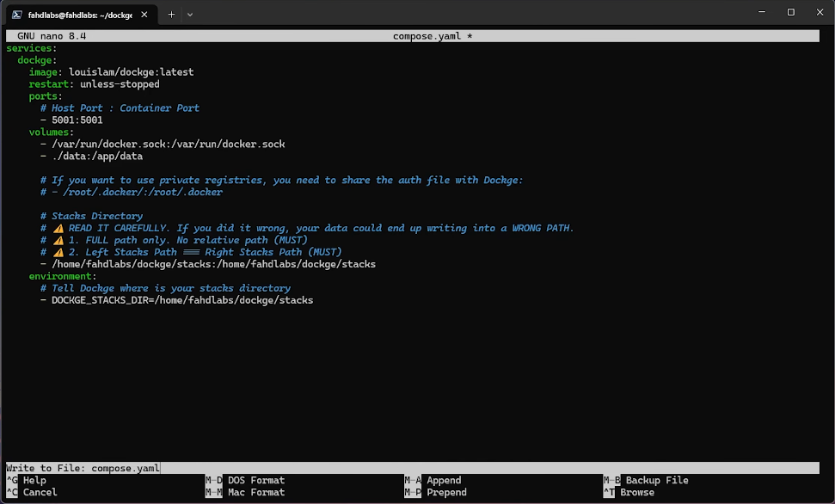Click the terminal icon on the active tab
This screenshot has width=835, height=504.
click(17, 14)
